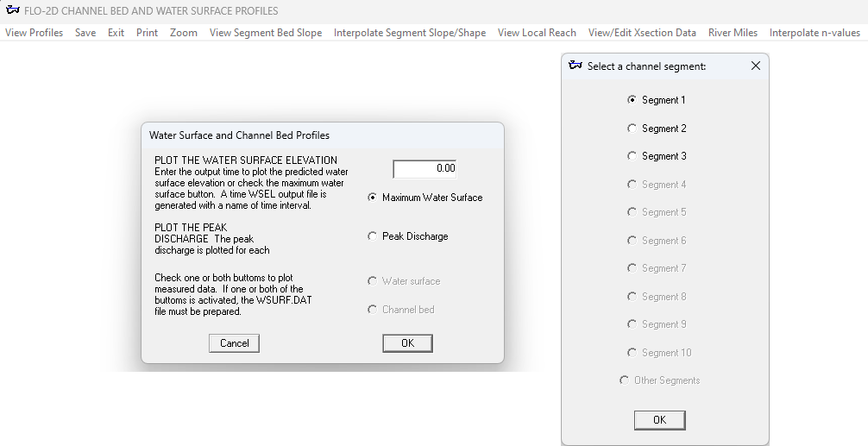This screenshot has height=446, width=868.
Task: Choose the Peak Discharge radio button
Action: pyautogui.click(x=373, y=236)
